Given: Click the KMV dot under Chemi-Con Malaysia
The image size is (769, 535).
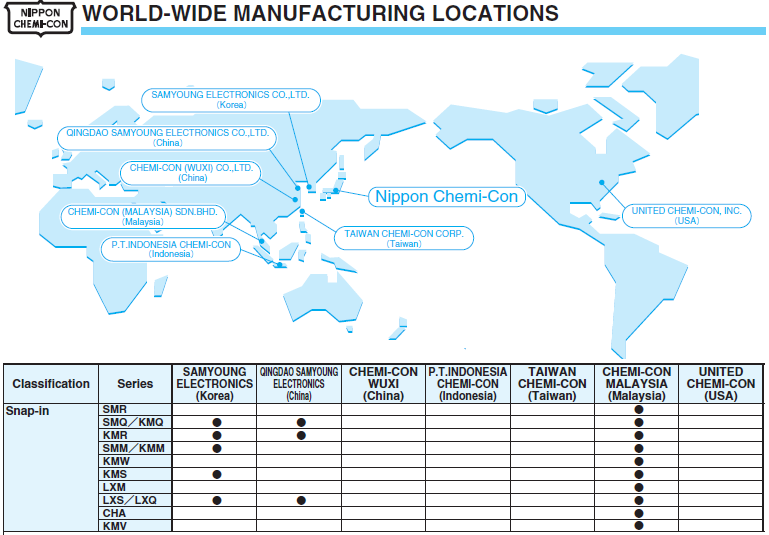Looking at the screenshot, I should (x=639, y=526).
